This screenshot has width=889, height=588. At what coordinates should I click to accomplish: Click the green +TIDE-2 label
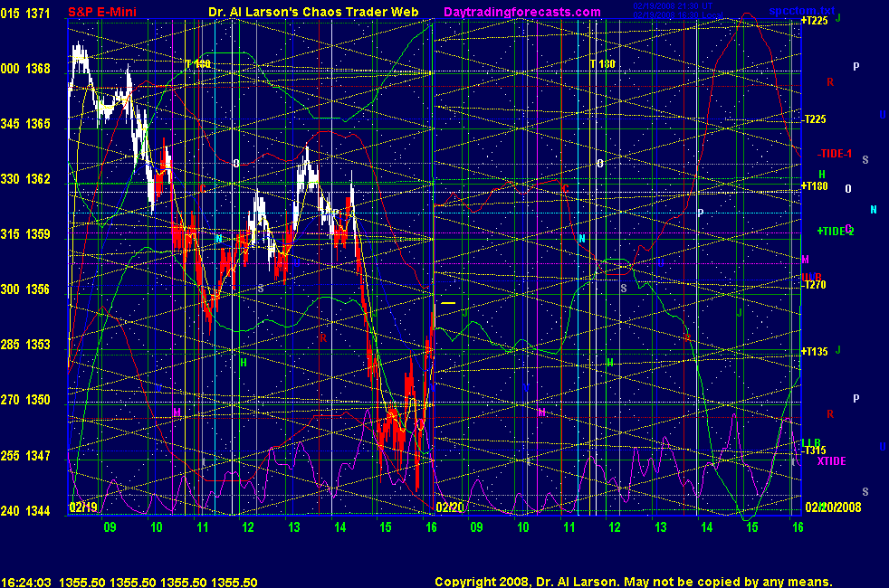pyautogui.click(x=835, y=231)
